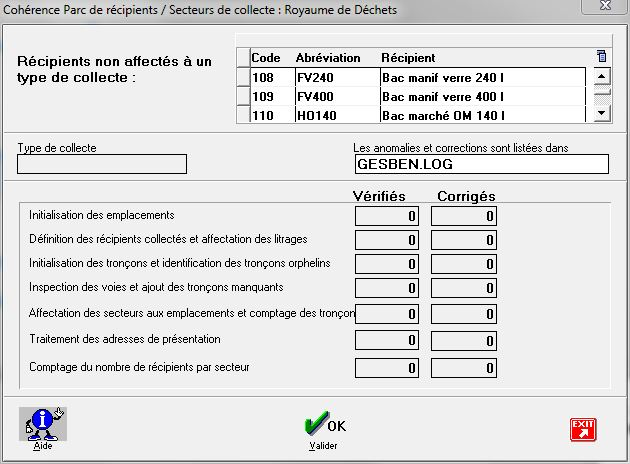Select the row selector for code 108
The width and height of the screenshot is (630, 464).
tap(242, 77)
